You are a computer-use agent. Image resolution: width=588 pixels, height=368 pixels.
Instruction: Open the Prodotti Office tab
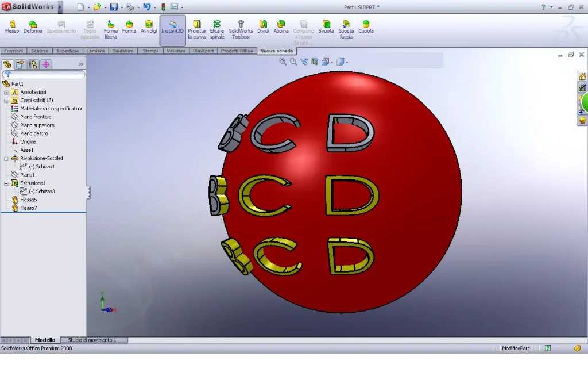[x=237, y=51]
